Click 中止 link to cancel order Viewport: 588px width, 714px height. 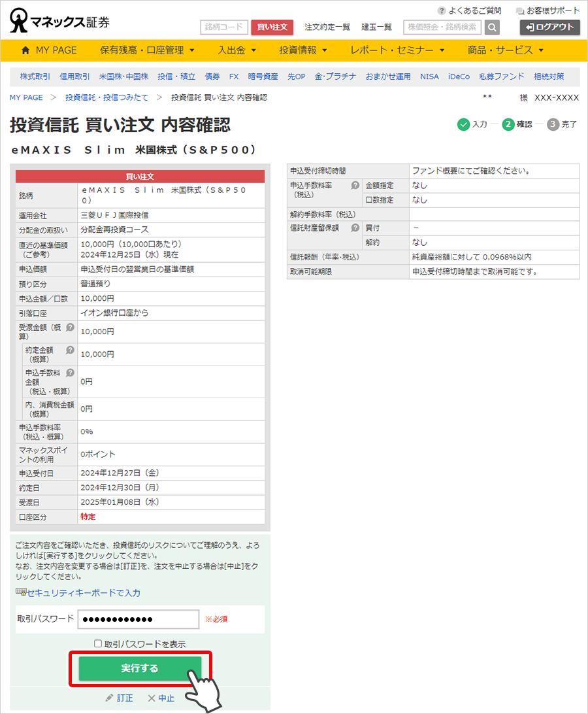166,698
